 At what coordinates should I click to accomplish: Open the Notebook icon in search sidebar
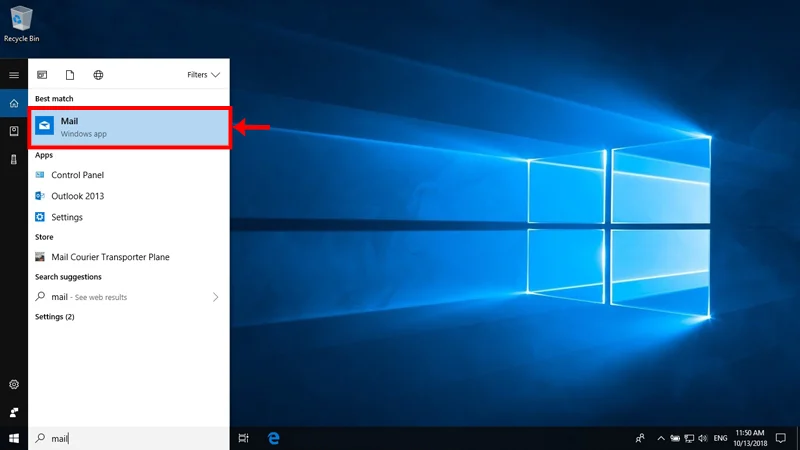tap(14, 131)
